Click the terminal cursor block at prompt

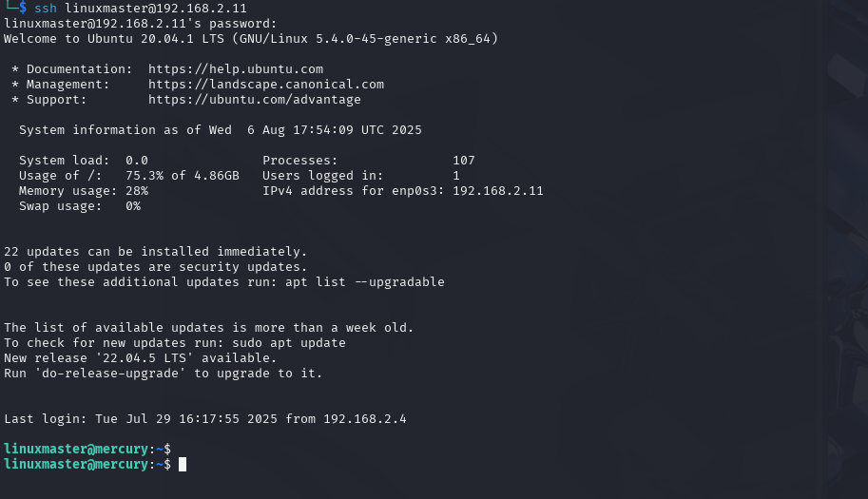point(183,465)
